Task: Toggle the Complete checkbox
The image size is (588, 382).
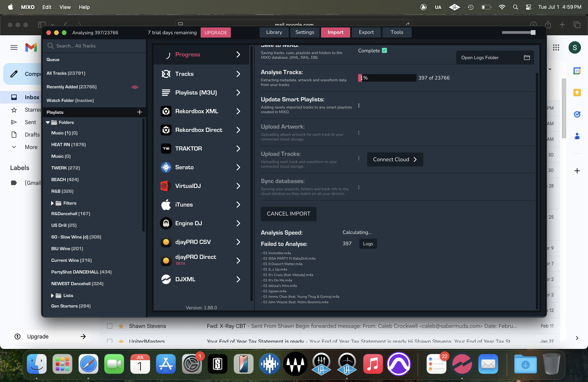Action: pos(384,50)
